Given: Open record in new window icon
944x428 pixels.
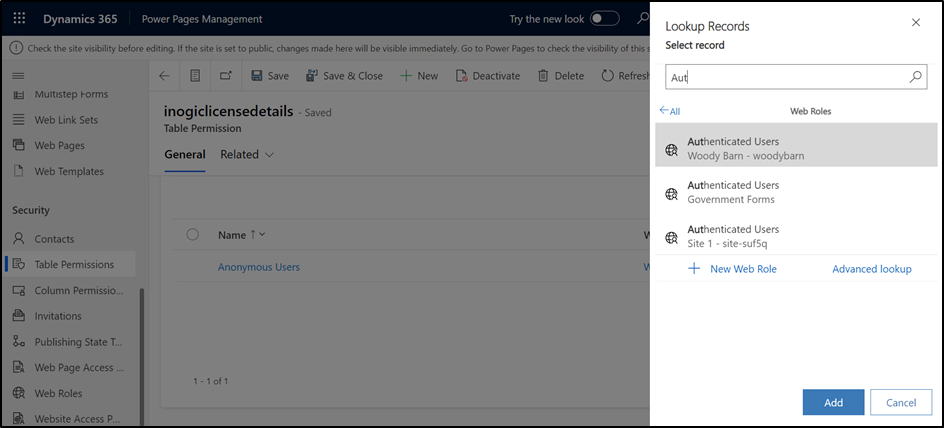Looking at the screenshot, I should coord(225,76).
